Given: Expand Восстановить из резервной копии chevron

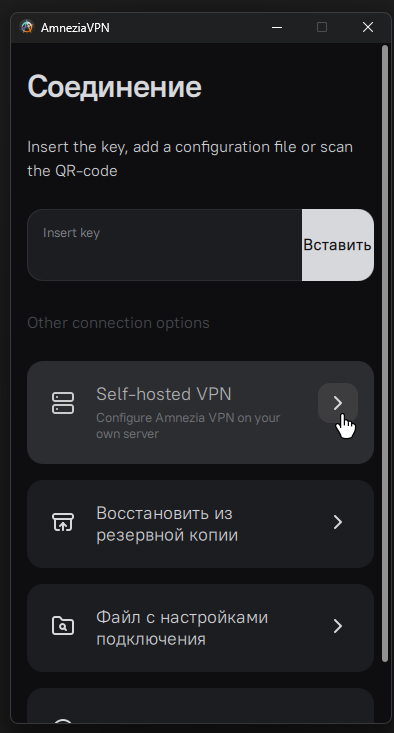Looking at the screenshot, I should [x=338, y=522].
